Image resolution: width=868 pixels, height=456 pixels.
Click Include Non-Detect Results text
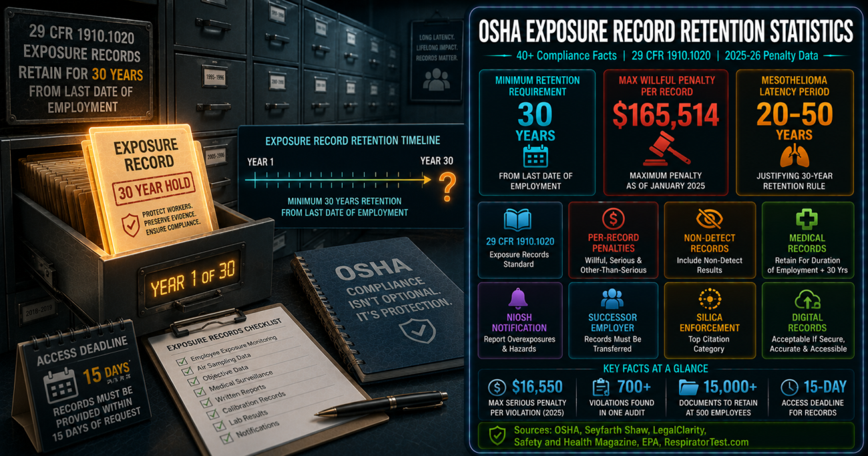[x=709, y=265]
